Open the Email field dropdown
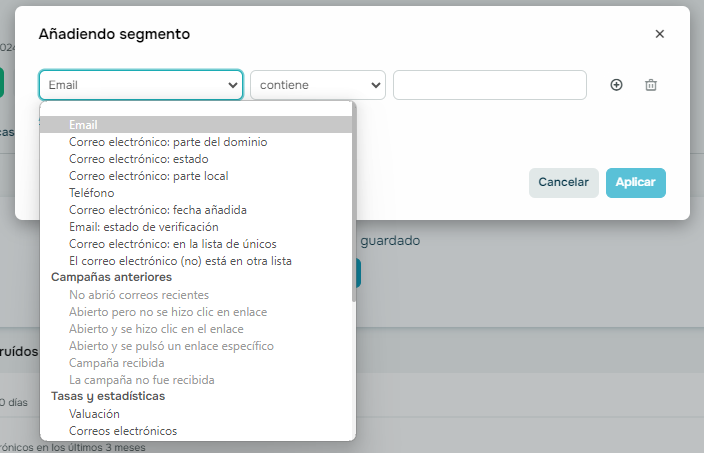The width and height of the screenshot is (704, 453). click(x=141, y=85)
